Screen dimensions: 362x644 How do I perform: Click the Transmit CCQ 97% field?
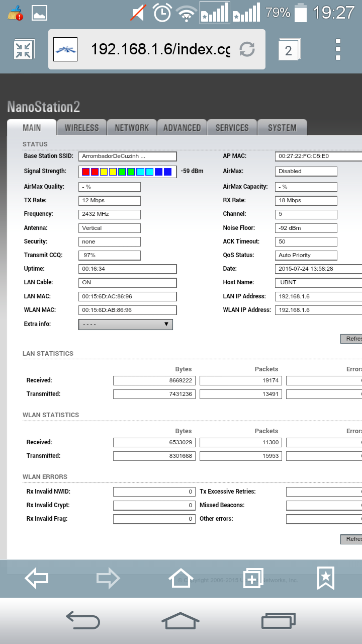pyautogui.click(x=110, y=255)
